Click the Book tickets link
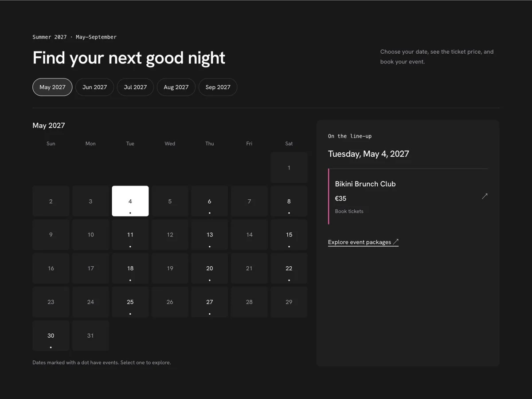The height and width of the screenshot is (399, 532). 349,211
